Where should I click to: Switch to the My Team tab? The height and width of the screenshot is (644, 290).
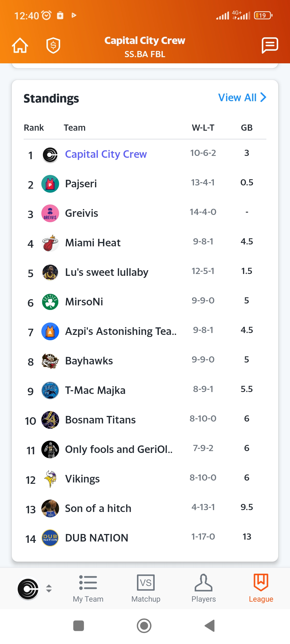pos(88,589)
